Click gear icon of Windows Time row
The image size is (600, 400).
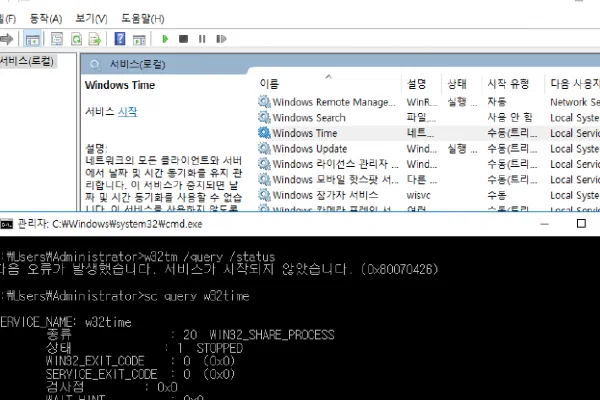[264, 132]
